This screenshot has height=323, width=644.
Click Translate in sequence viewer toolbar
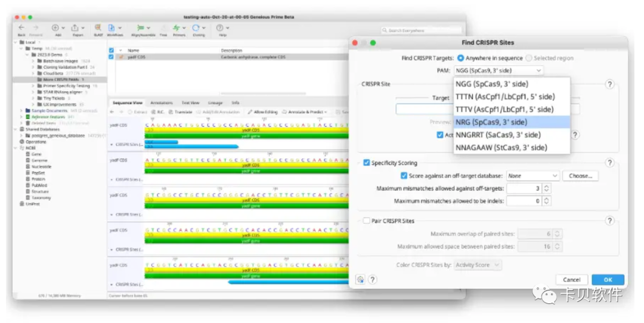(x=180, y=111)
